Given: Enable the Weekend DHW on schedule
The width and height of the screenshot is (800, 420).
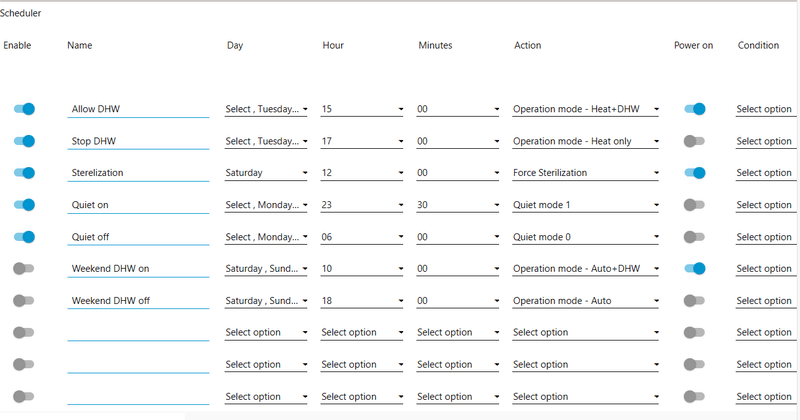Looking at the screenshot, I should click(24, 268).
